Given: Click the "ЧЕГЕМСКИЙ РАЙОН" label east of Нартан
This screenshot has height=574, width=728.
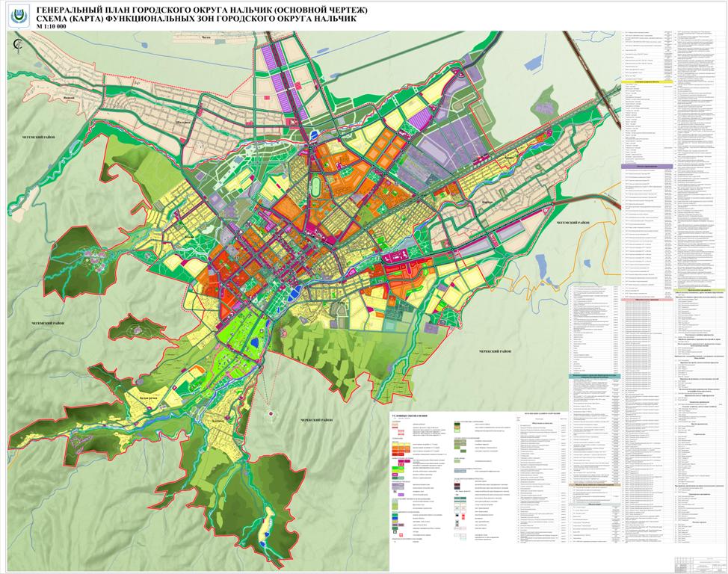Looking at the screenshot, I should coord(572,223).
